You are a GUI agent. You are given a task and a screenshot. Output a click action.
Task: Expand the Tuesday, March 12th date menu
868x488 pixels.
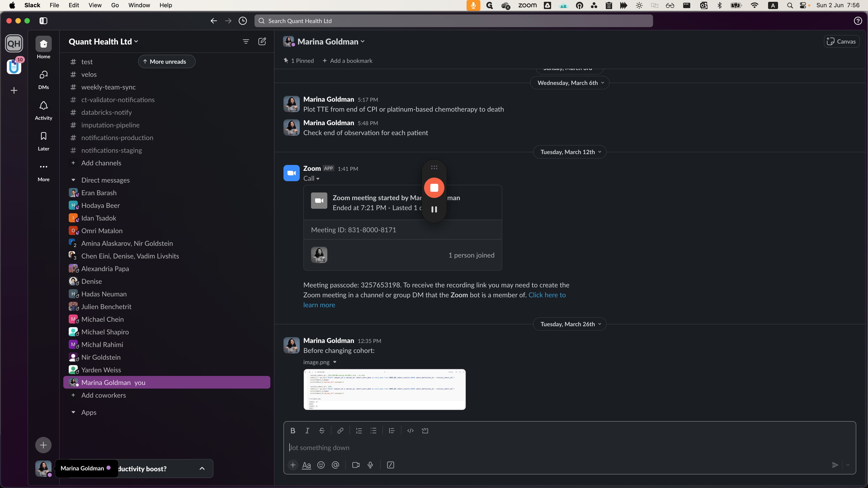569,152
